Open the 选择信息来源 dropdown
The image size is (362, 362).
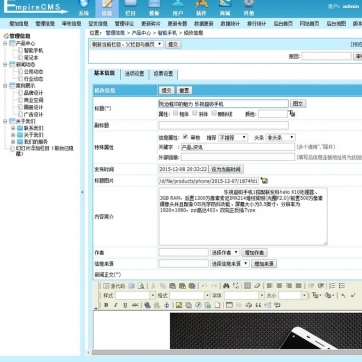pyautogui.click(x=230, y=263)
